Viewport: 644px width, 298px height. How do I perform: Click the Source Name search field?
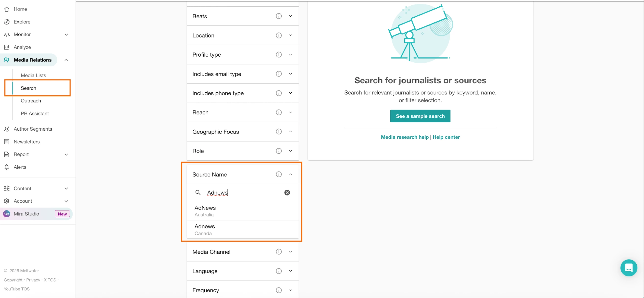pos(243,193)
